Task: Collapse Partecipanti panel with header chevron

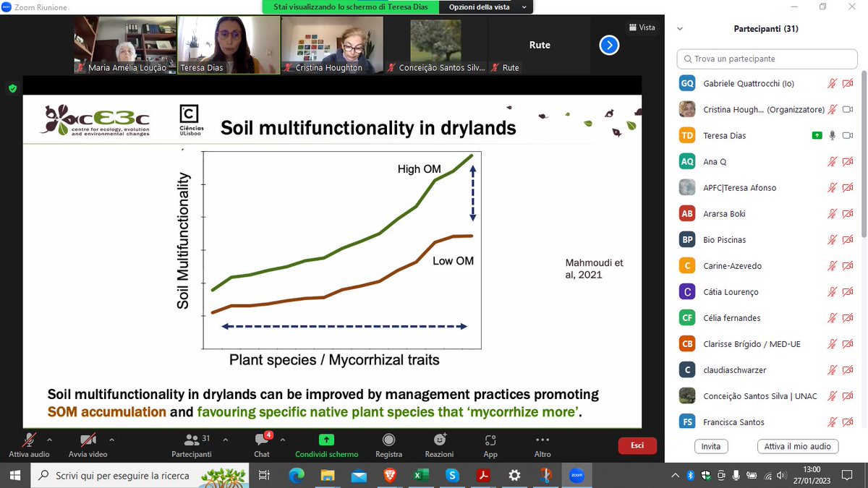Action: pos(680,29)
